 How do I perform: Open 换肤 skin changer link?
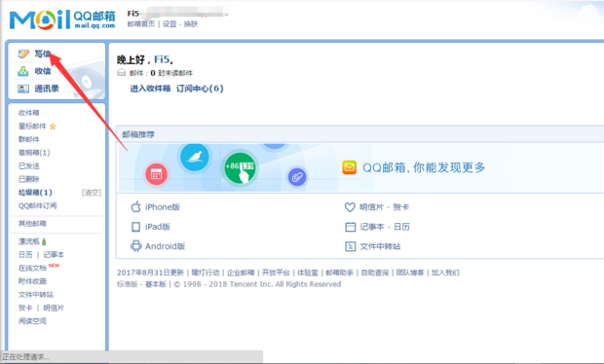point(191,24)
